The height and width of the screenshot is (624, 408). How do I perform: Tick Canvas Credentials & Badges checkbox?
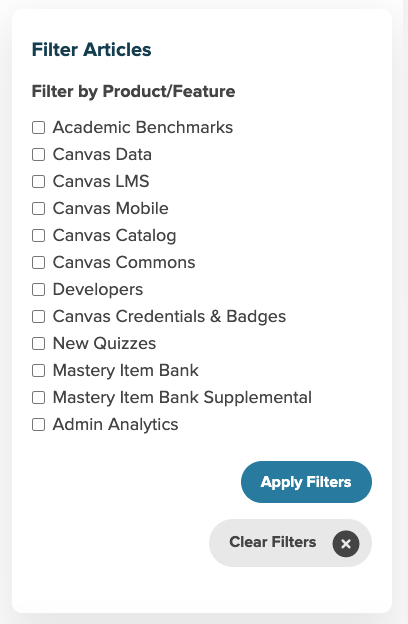pos(38,317)
